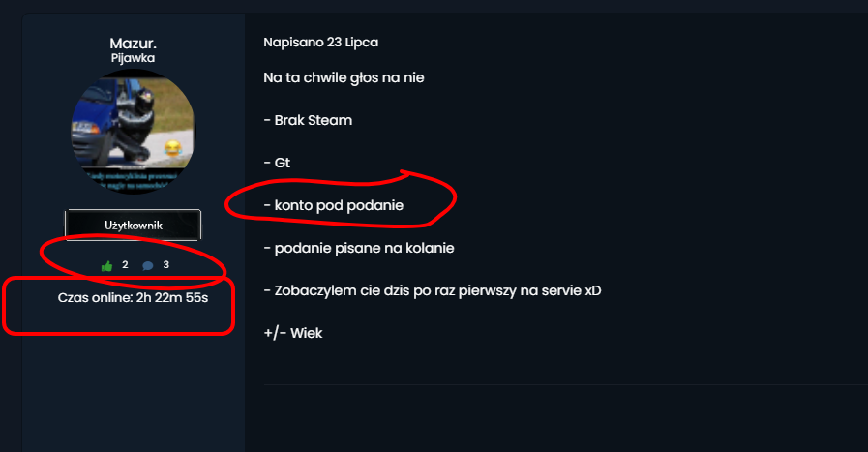Open Mazur.'s circular avatar picture
The height and width of the screenshot is (452, 868).
133,133
